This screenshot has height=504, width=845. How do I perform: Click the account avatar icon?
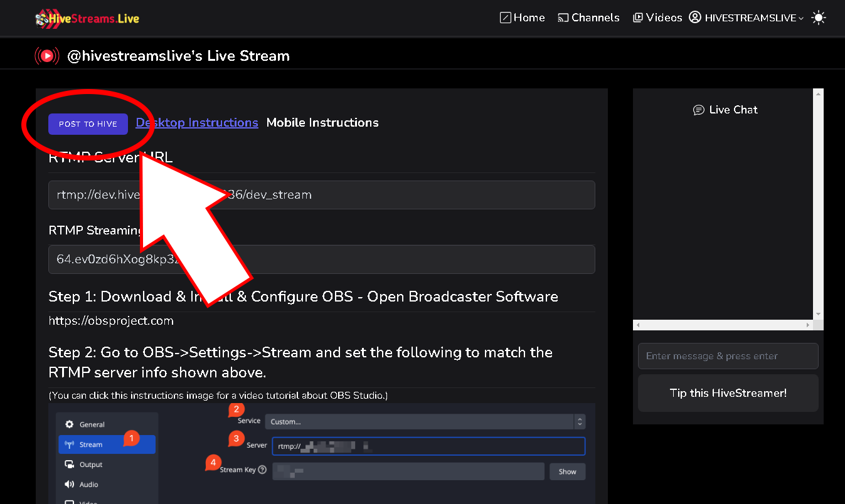click(695, 18)
